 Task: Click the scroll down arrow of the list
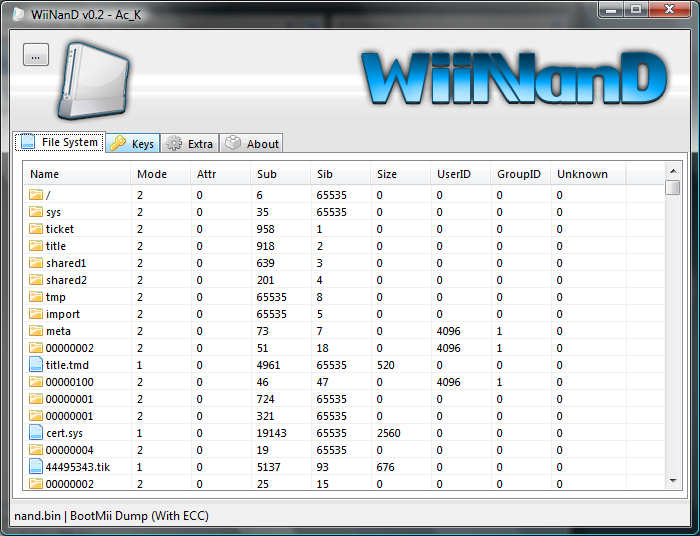673,481
